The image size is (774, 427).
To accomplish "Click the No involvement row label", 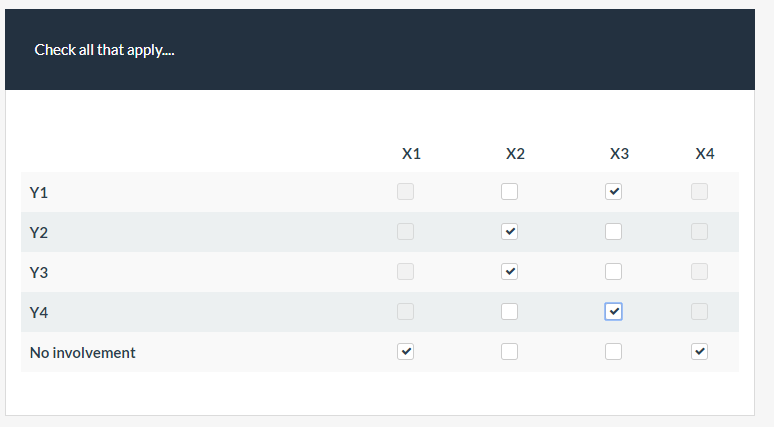I will click(82, 352).
